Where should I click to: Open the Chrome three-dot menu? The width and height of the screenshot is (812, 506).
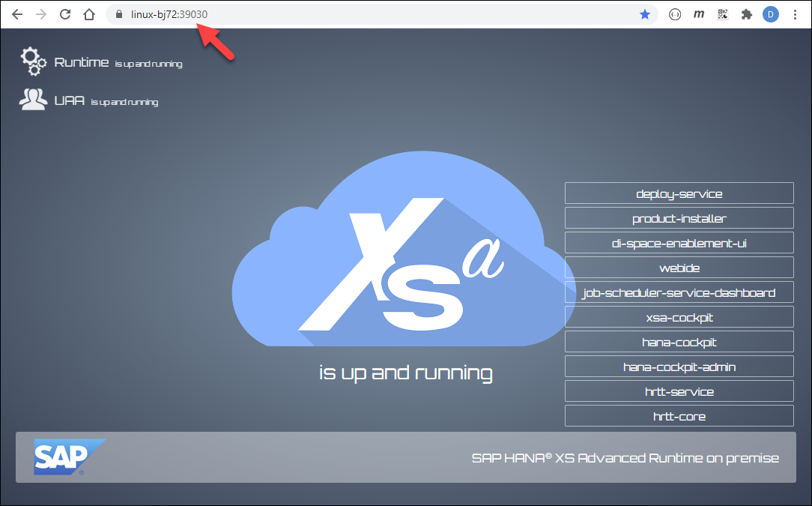(795, 14)
